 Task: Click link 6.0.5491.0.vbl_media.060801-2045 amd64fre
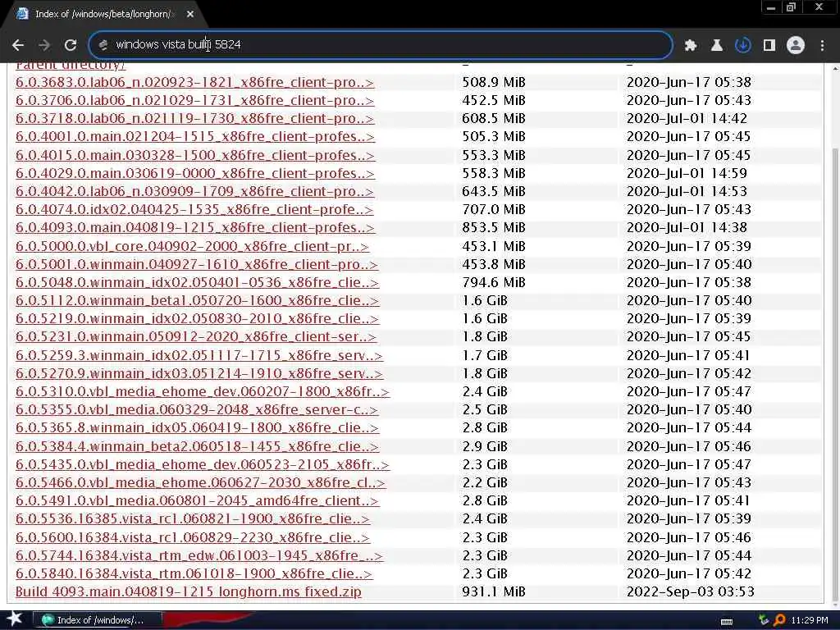click(197, 501)
